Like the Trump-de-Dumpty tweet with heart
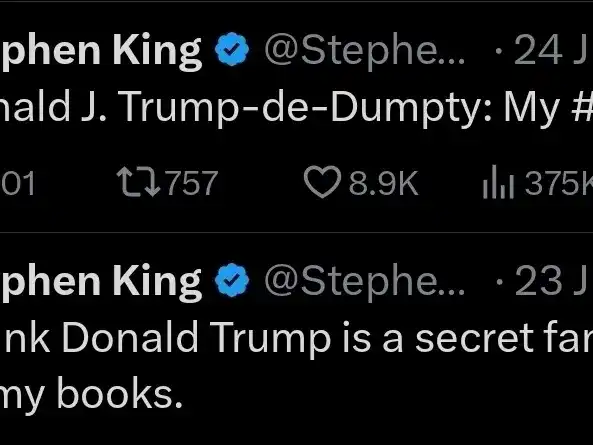 pos(322,182)
